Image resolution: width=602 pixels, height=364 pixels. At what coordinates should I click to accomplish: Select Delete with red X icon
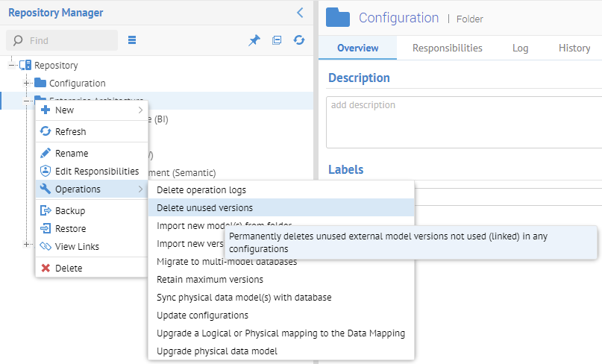(x=69, y=269)
